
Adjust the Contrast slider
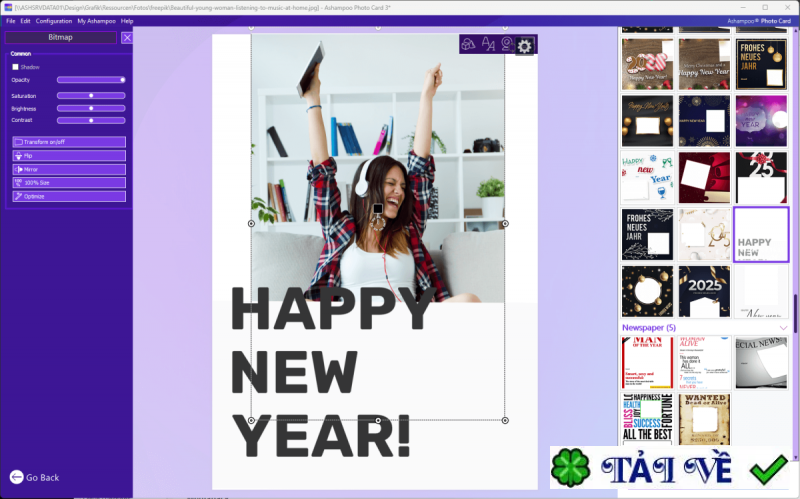pyautogui.click(x=91, y=120)
